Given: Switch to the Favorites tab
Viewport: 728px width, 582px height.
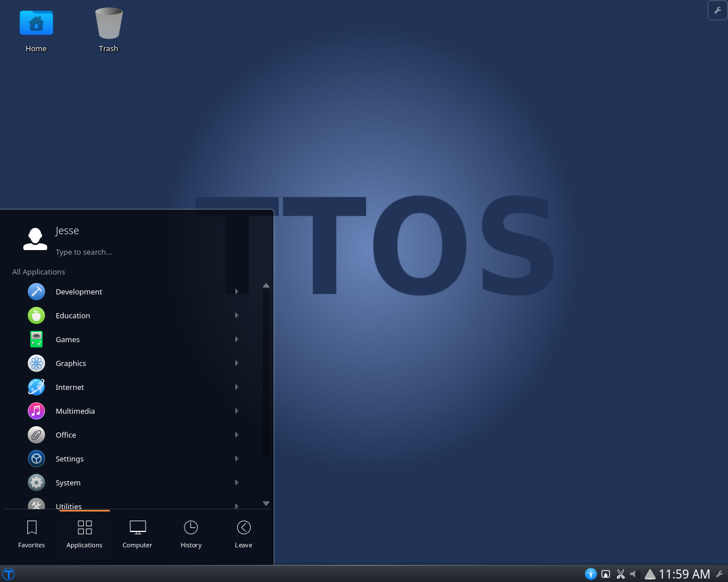Looking at the screenshot, I should (x=32, y=534).
